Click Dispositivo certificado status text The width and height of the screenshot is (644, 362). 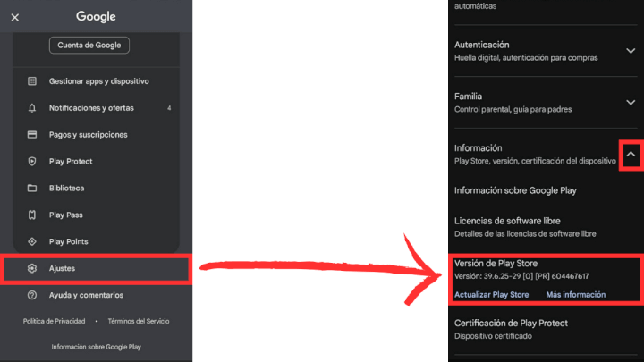point(493,336)
